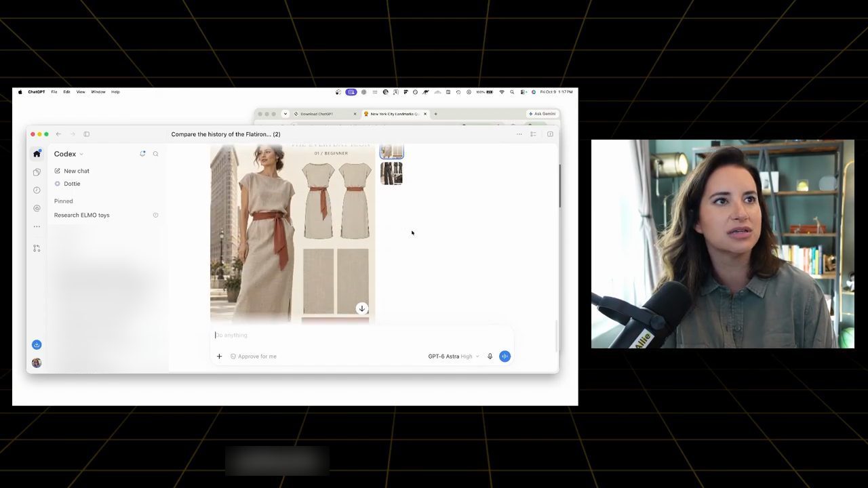
Task: Open Spotlight search in macOS menu bar
Action: click(x=512, y=91)
